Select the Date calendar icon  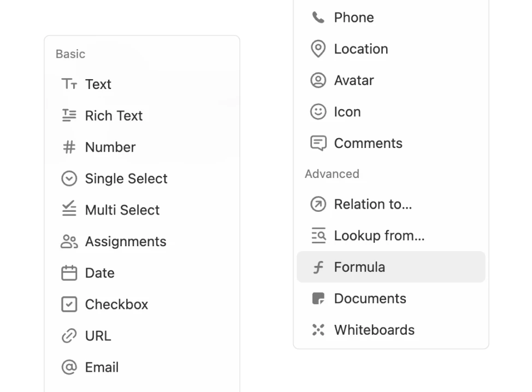pyautogui.click(x=69, y=273)
